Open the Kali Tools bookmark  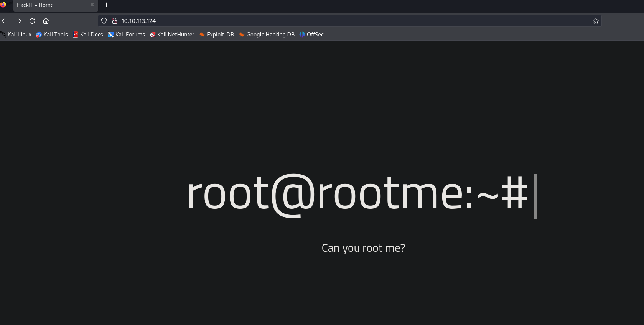pos(52,35)
